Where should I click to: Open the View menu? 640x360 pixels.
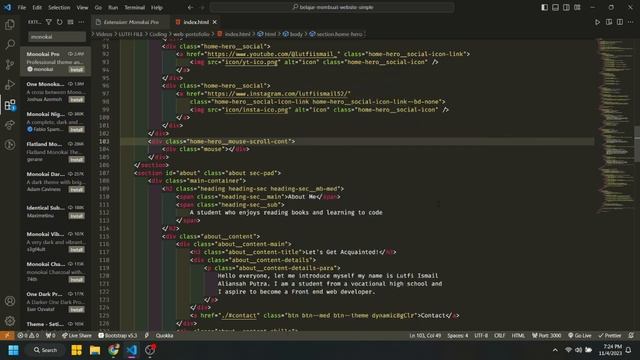(82, 7)
